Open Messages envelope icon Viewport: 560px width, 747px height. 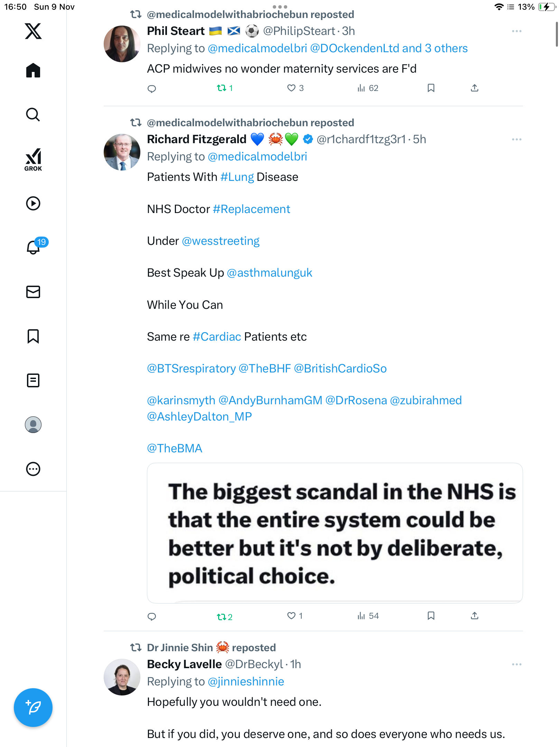click(x=33, y=292)
